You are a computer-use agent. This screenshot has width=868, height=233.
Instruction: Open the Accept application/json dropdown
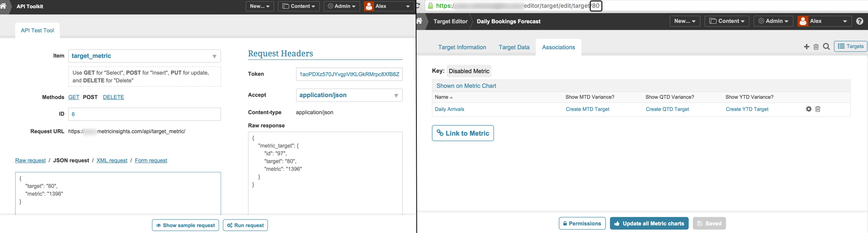(x=396, y=96)
